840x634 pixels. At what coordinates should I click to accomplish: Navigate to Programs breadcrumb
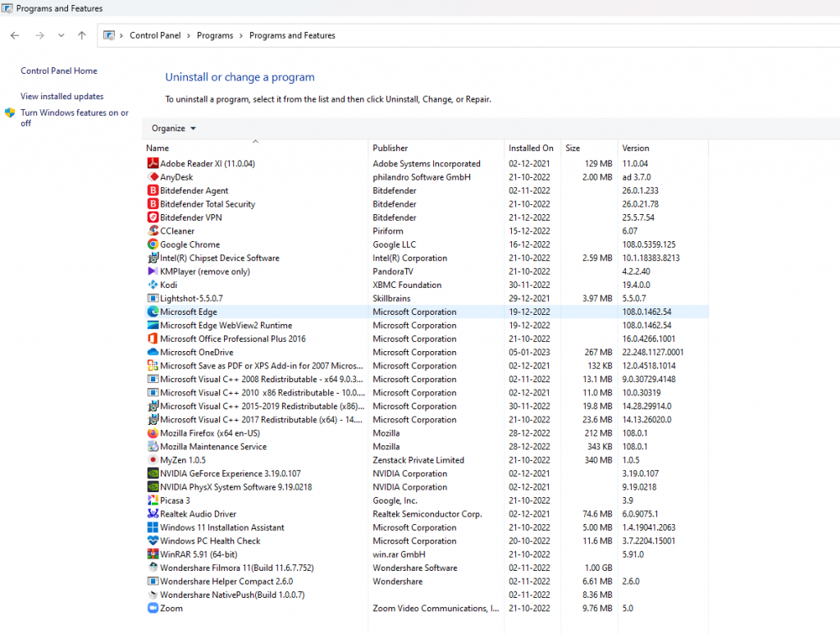tap(215, 35)
